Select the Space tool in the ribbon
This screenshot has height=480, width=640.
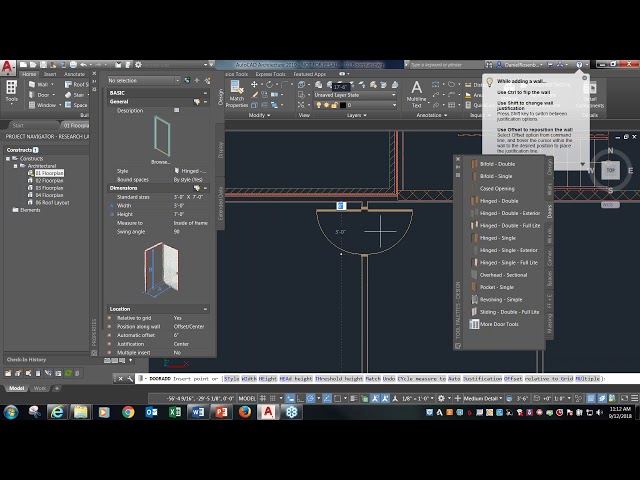(x=76, y=105)
